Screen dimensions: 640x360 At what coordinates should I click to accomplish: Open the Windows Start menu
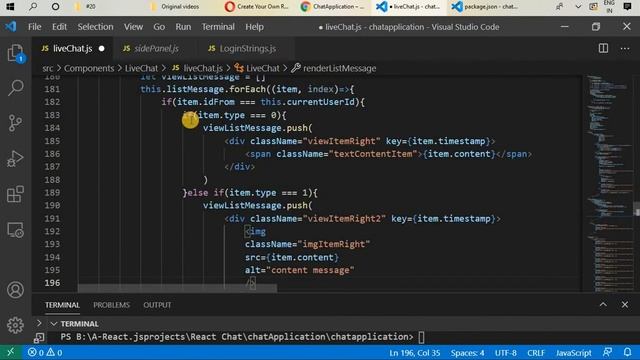(x=10, y=7)
